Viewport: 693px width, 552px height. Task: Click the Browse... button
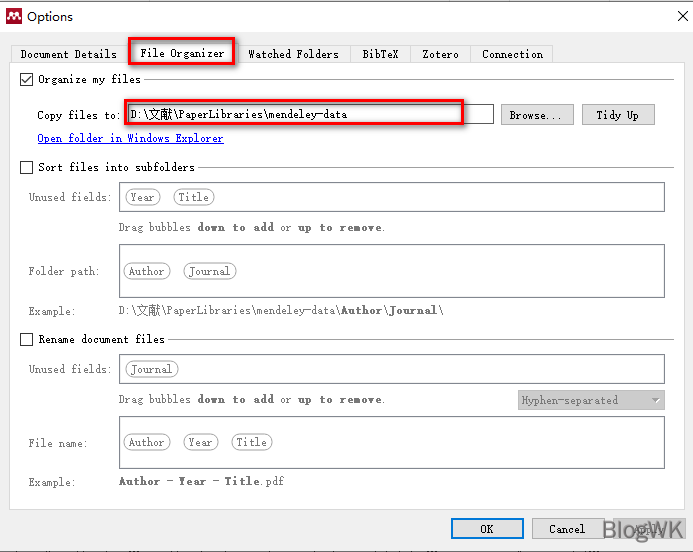tap(537, 115)
